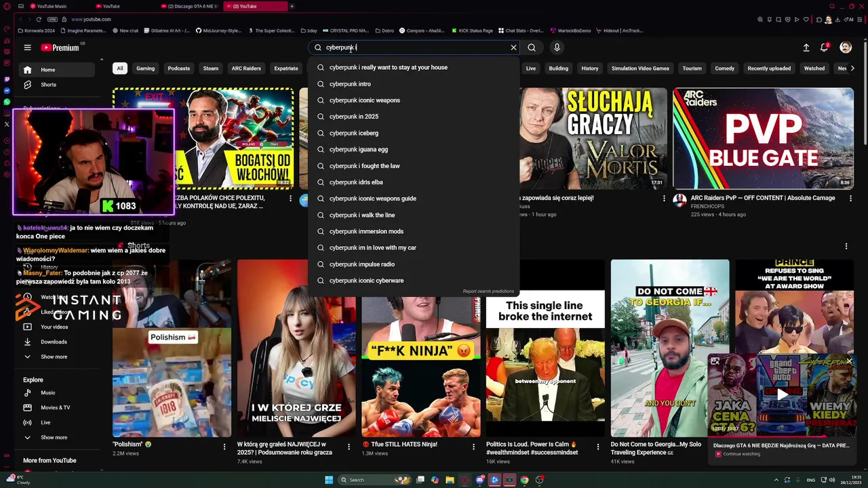Click Report search predictions link
Image resolution: width=868 pixels, height=488 pixels.
pos(488,291)
